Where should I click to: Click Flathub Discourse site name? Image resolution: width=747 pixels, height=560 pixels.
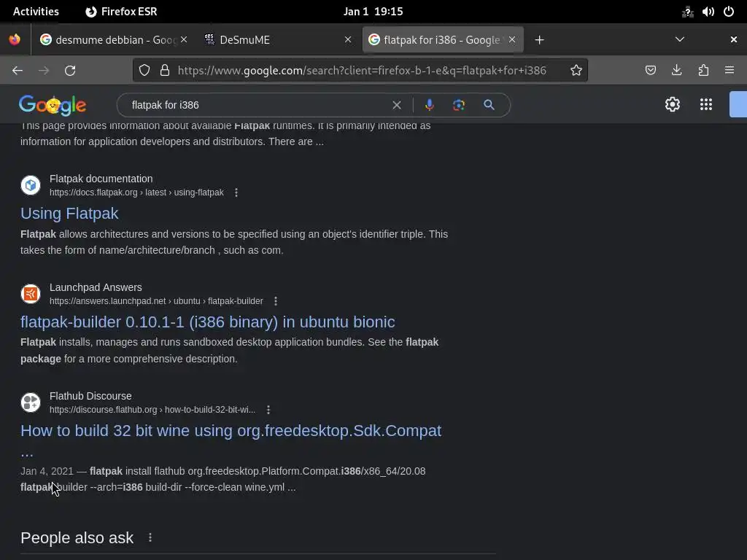click(90, 396)
